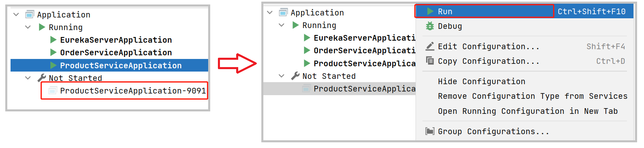
Task: Click config icon of gray-highlighted row, right panel
Action: [306, 89]
